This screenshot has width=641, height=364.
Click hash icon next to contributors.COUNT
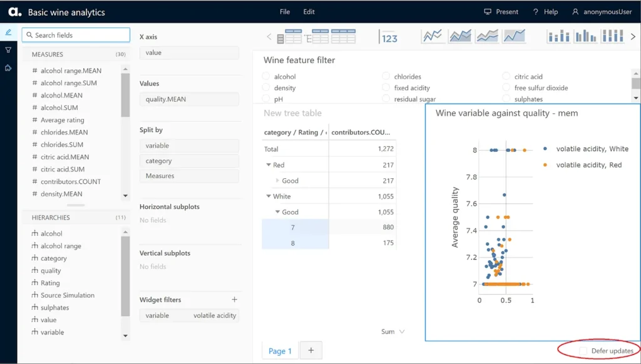click(x=34, y=181)
